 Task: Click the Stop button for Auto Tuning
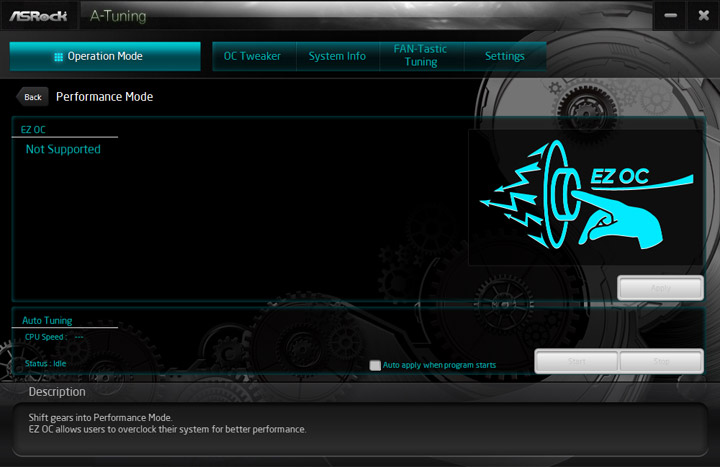click(661, 361)
